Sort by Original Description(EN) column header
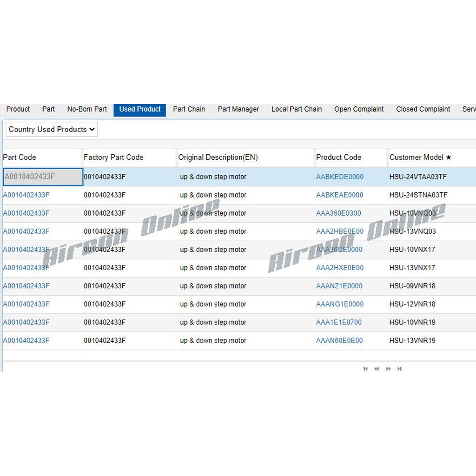This screenshot has width=476, height=476. tap(218, 157)
